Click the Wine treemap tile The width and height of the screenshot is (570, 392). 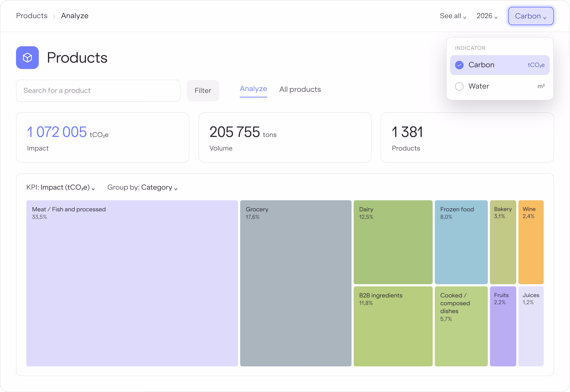(x=531, y=242)
